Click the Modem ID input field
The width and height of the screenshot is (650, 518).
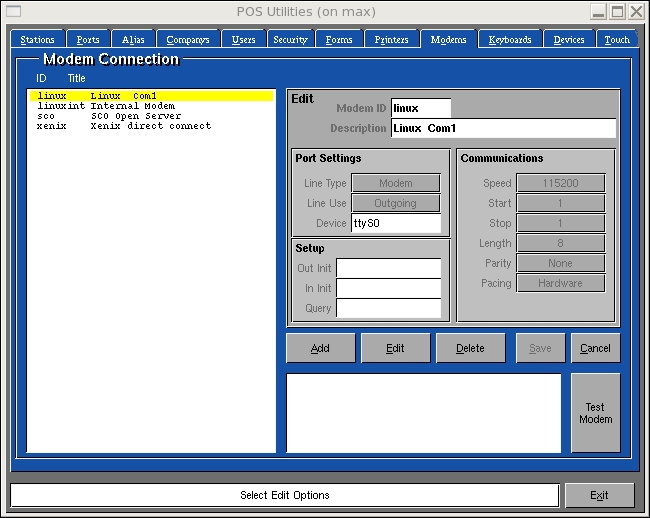point(421,108)
